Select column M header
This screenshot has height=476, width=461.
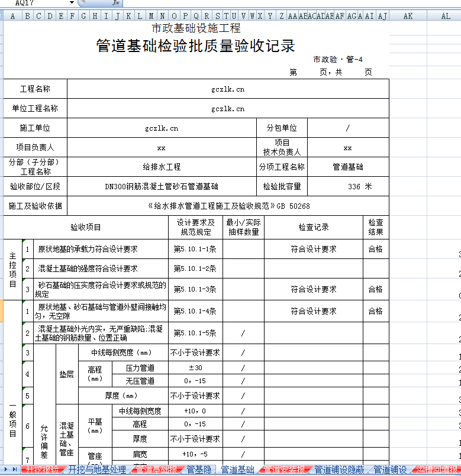[x=151, y=16]
